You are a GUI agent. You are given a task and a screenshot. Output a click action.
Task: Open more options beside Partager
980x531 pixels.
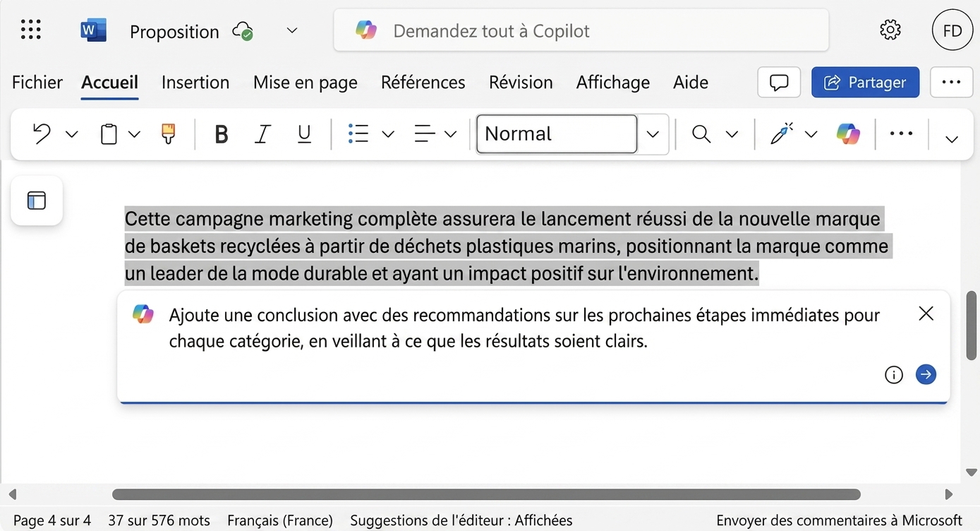point(951,83)
